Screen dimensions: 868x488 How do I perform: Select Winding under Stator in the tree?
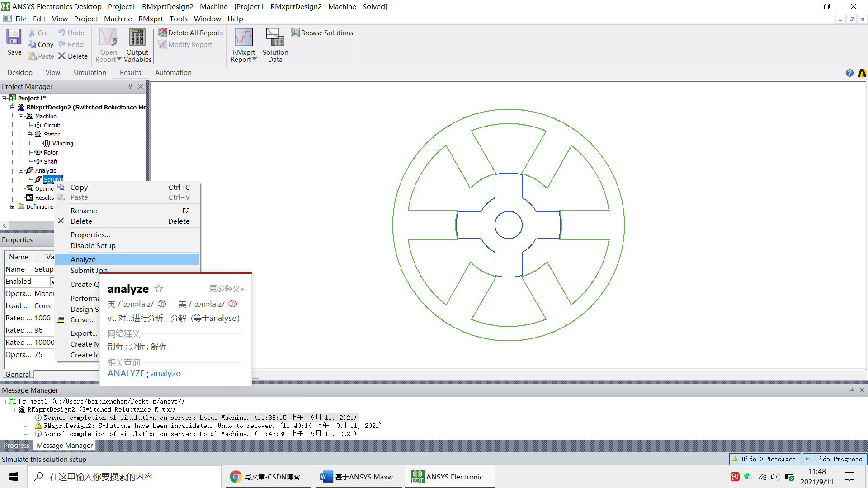[x=62, y=143]
